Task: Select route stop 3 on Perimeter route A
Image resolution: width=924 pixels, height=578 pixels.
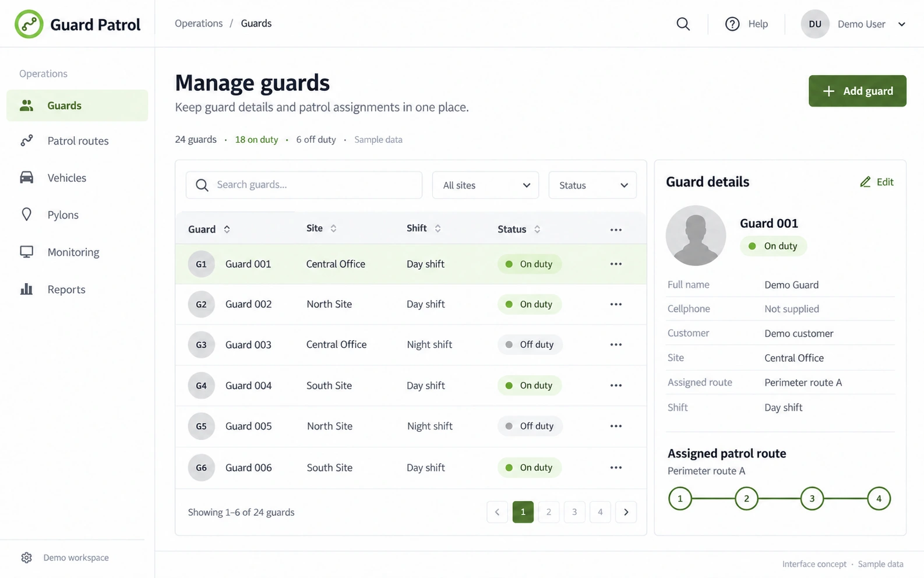Action: 812,498
